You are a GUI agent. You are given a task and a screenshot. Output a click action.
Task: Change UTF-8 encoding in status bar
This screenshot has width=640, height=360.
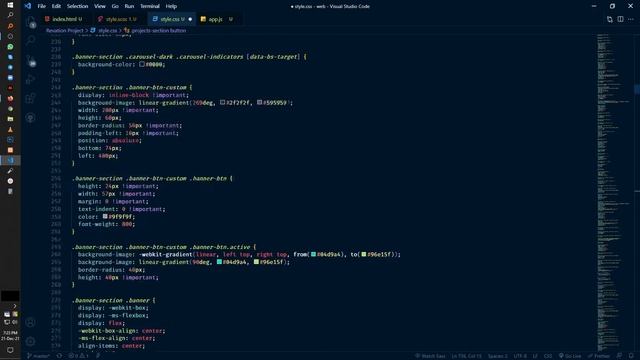click(520, 356)
